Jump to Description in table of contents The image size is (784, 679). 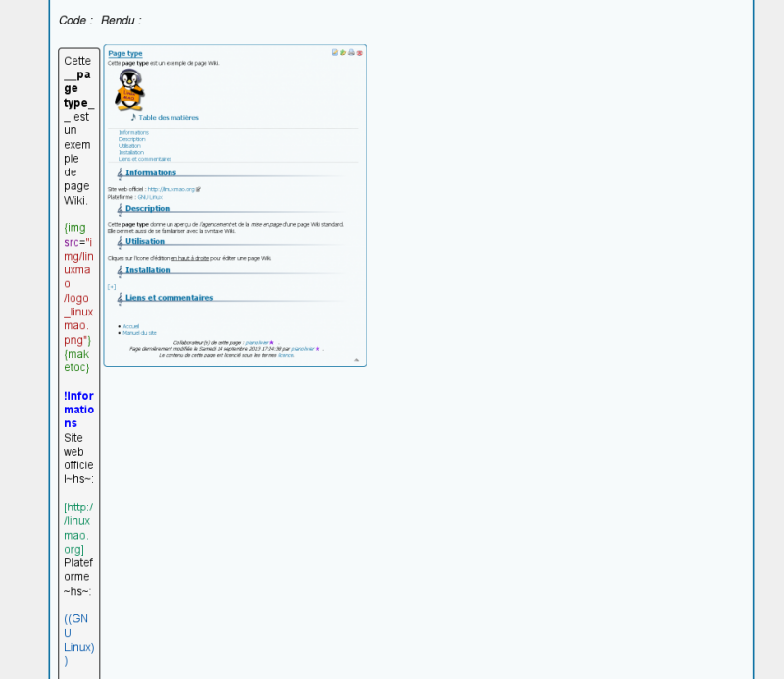(x=132, y=139)
